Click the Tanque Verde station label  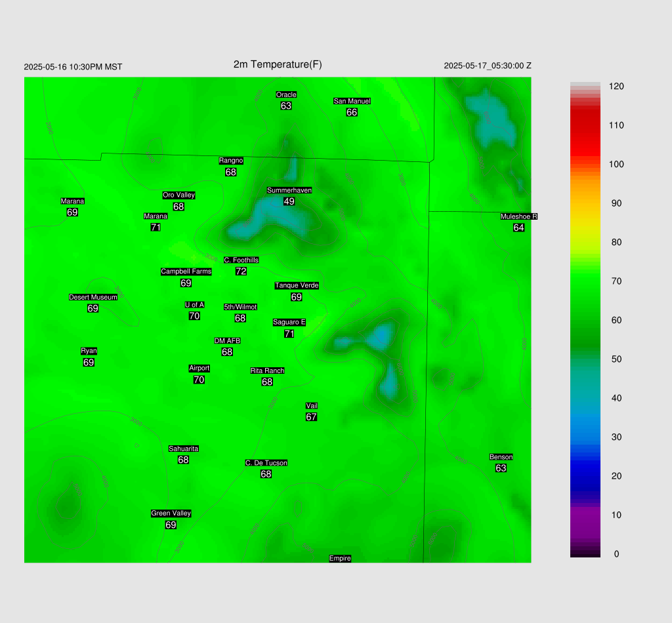pyautogui.click(x=297, y=285)
